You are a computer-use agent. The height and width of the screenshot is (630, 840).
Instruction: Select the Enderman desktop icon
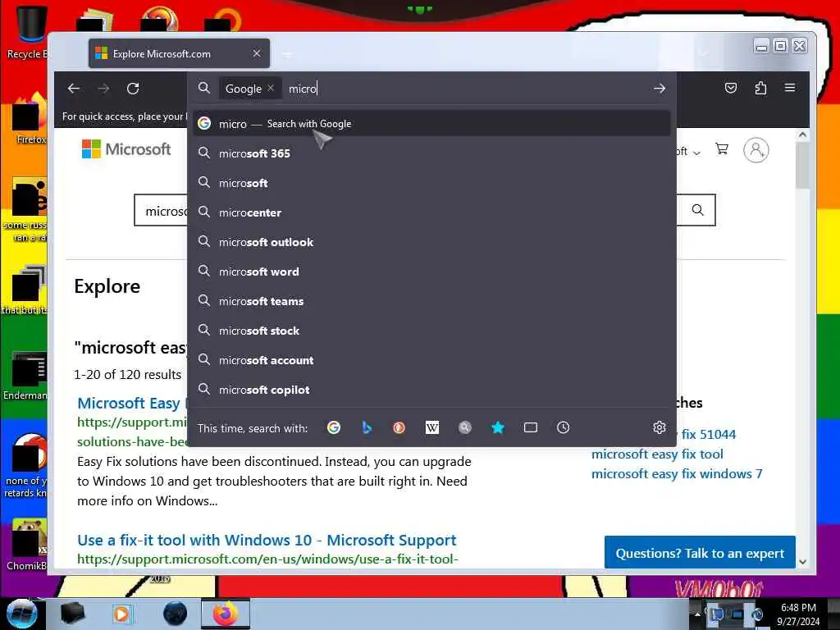(25, 376)
